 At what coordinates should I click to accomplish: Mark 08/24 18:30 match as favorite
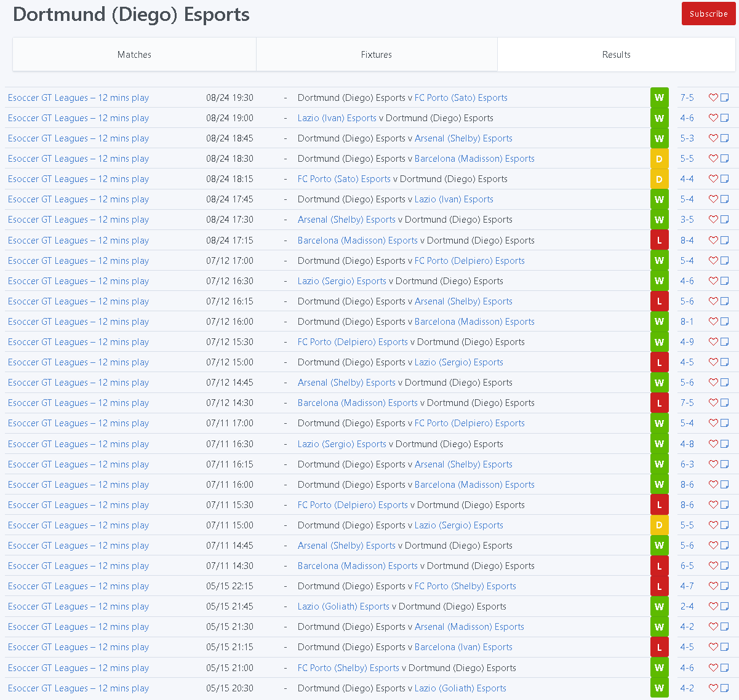(x=713, y=158)
